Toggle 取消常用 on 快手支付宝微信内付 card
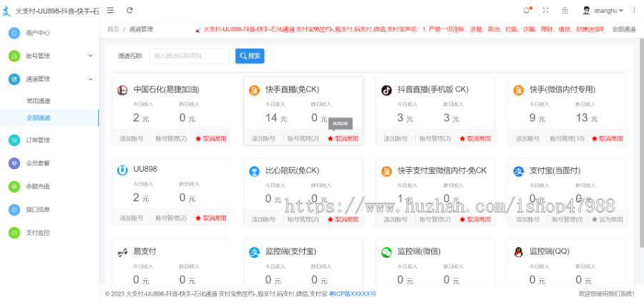644x303 pixels. 475,219
